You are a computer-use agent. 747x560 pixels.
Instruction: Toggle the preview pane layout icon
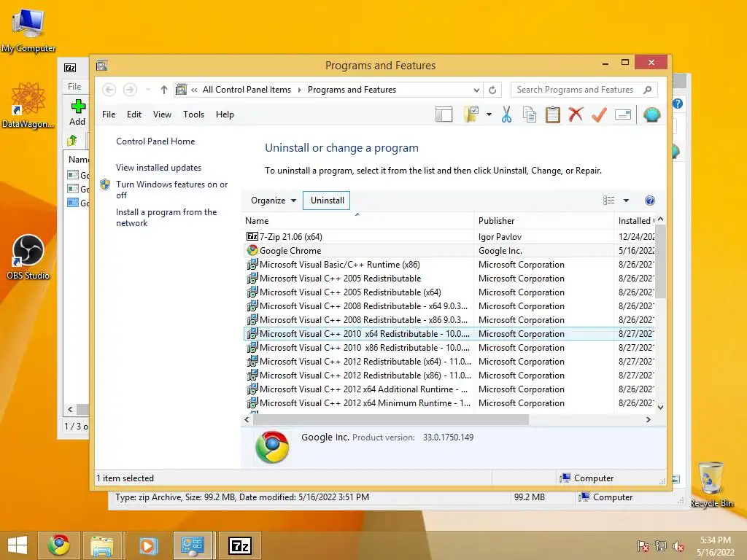(444, 114)
